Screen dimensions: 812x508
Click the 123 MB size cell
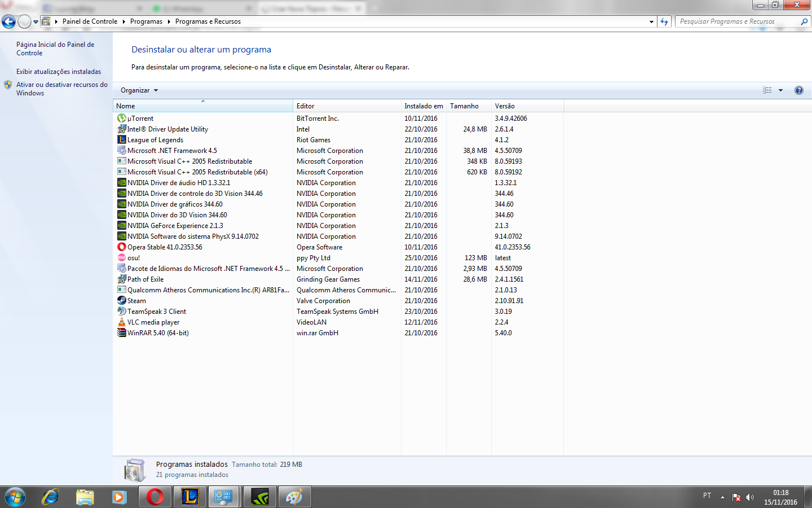point(476,258)
